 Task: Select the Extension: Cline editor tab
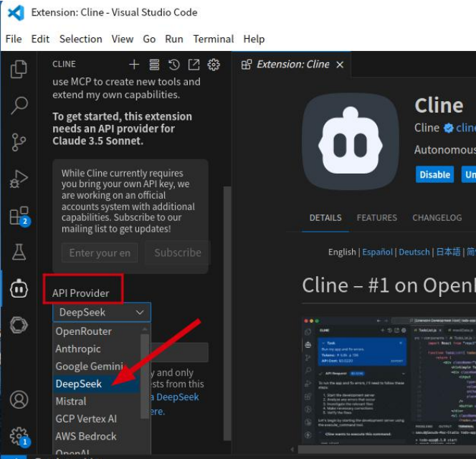[292, 65]
